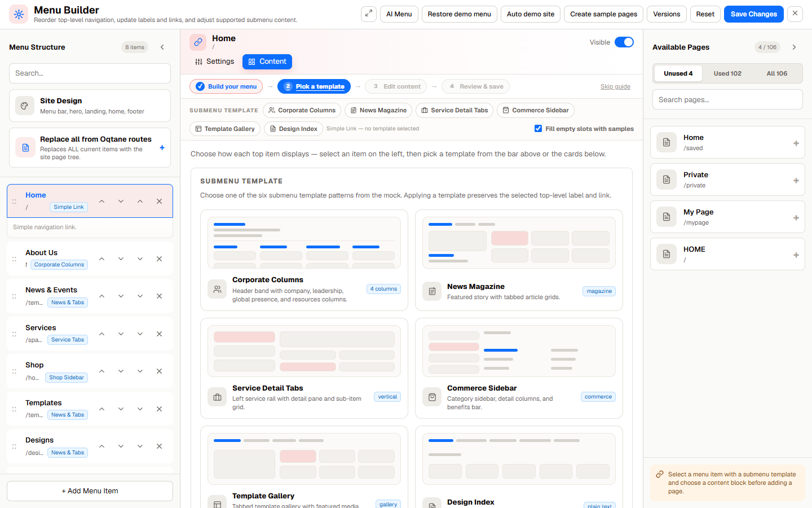Add the Private page using plus icon
This screenshot has height=508, width=812.
796,181
